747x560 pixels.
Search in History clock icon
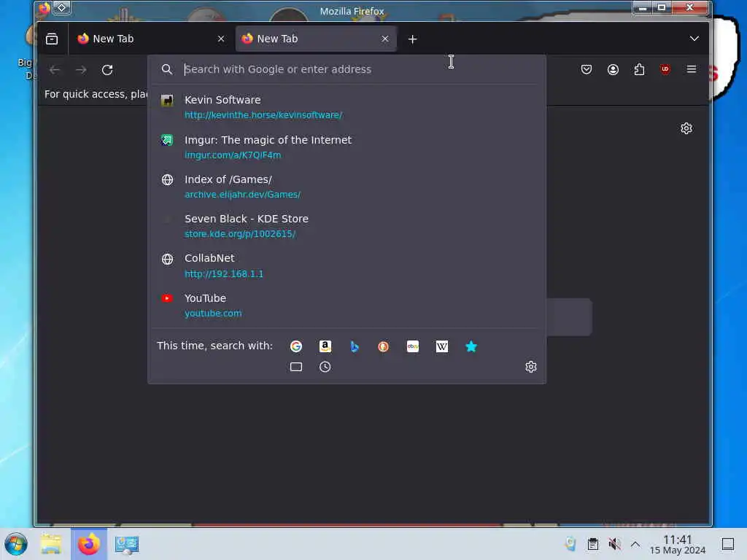point(325,367)
